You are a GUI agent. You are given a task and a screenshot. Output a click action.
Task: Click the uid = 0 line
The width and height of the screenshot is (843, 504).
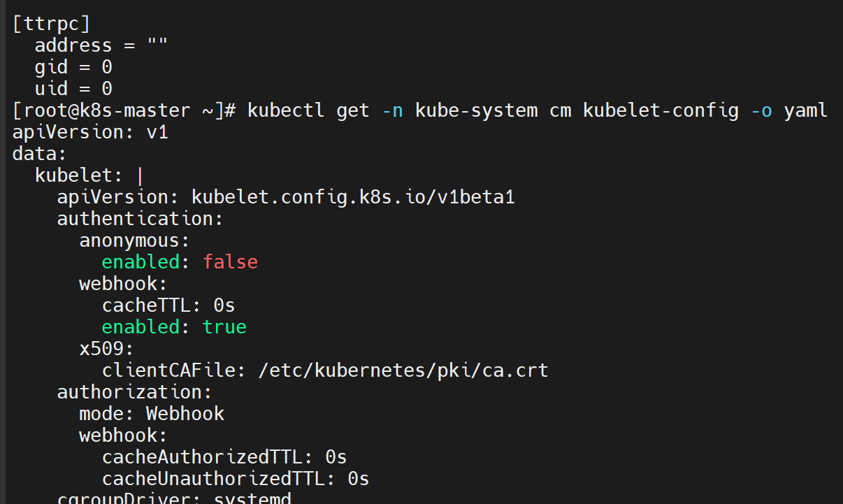pos(73,89)
